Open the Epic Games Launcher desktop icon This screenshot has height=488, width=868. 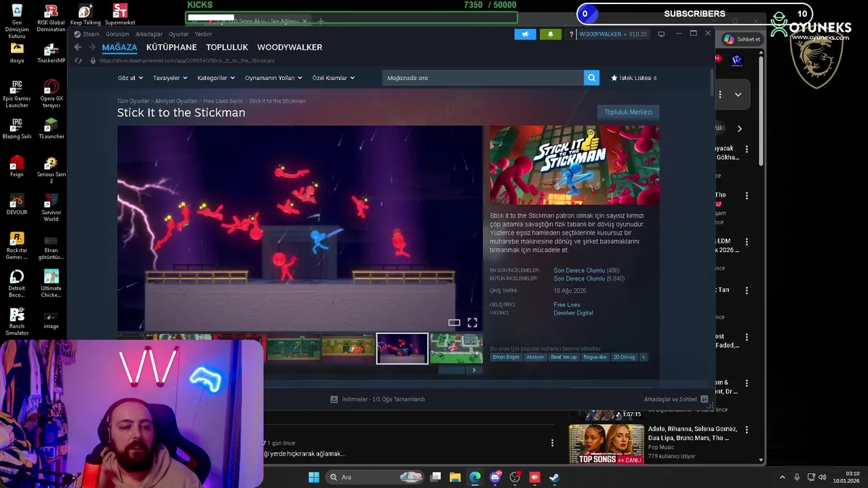coord(17,94)
